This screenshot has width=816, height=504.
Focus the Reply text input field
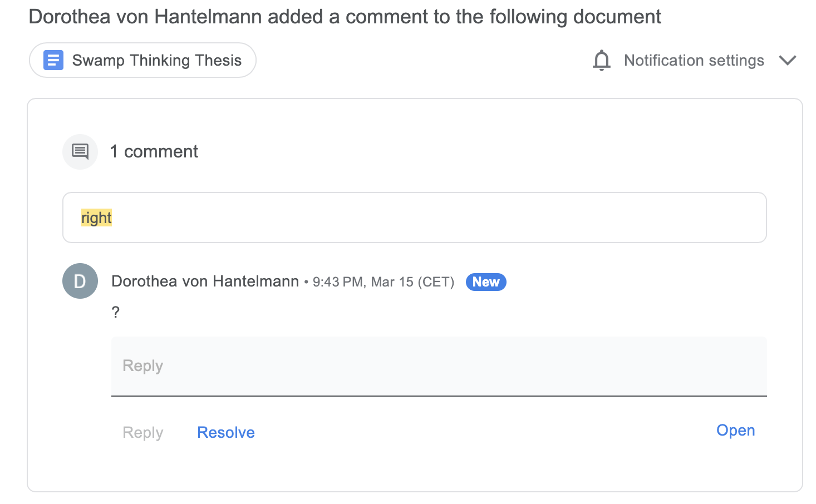(x=439, y=366)
